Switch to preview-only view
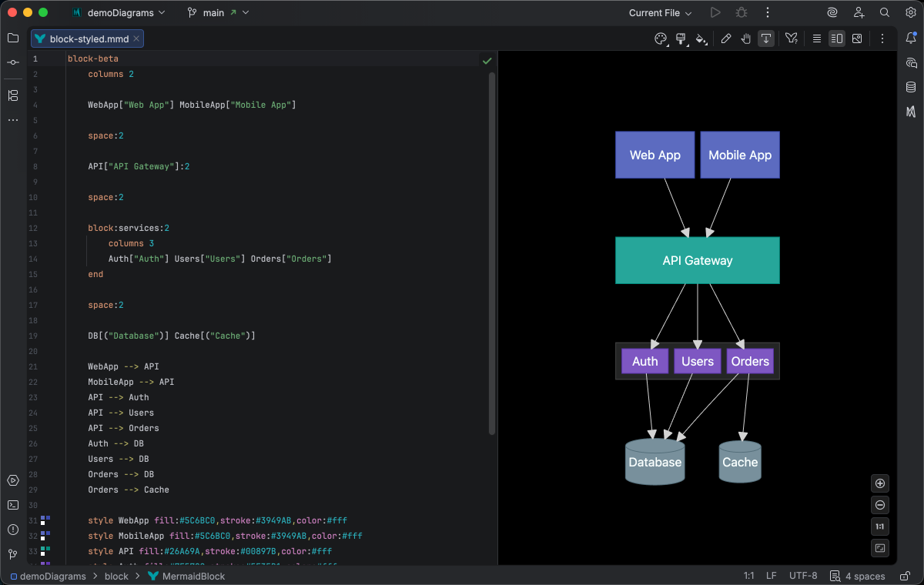The width and height of the screenshot is (924, 585). (857, 38)
